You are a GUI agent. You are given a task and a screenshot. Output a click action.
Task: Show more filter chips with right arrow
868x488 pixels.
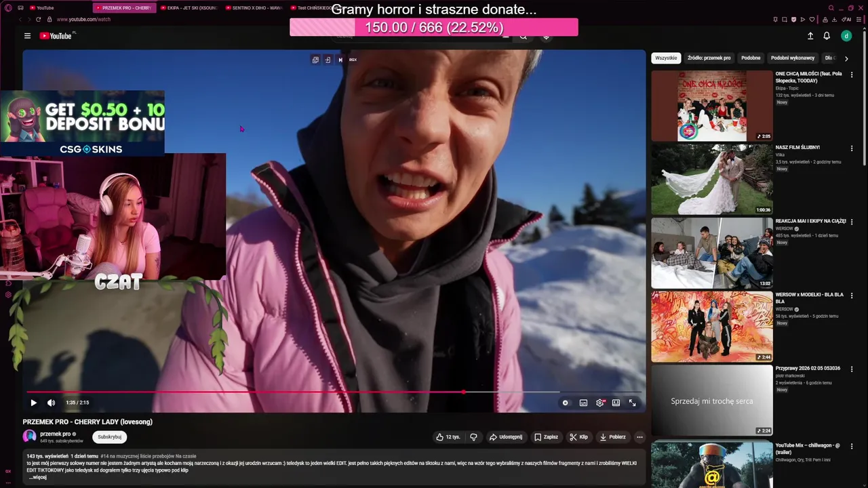point(846,58)
